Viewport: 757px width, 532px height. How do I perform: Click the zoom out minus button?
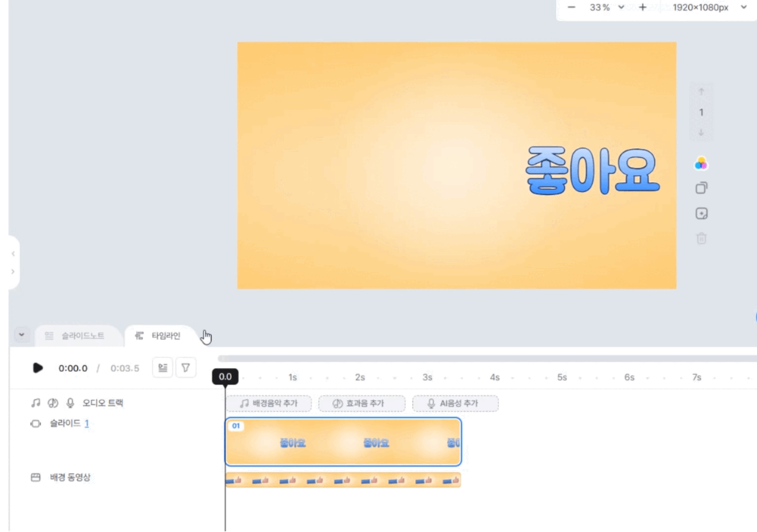click(x=571, y=7)
